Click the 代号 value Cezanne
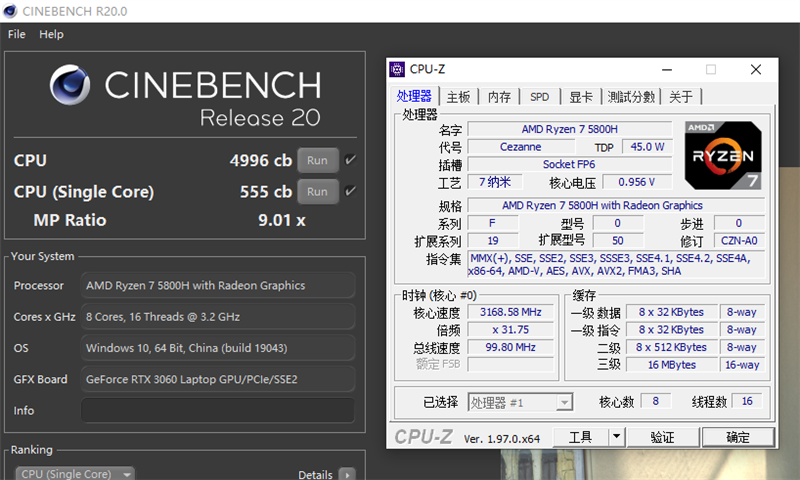800x480 pixels. [520, 147]
